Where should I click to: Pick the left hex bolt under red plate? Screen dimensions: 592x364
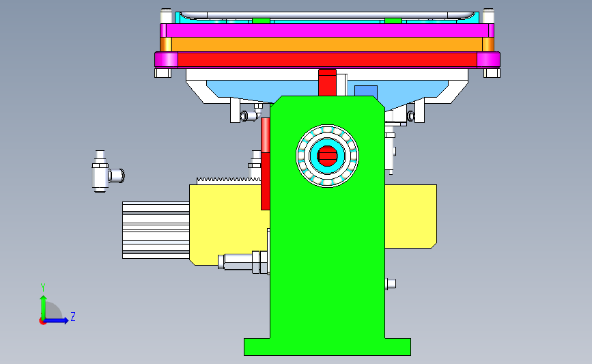[x=163, y=72]
